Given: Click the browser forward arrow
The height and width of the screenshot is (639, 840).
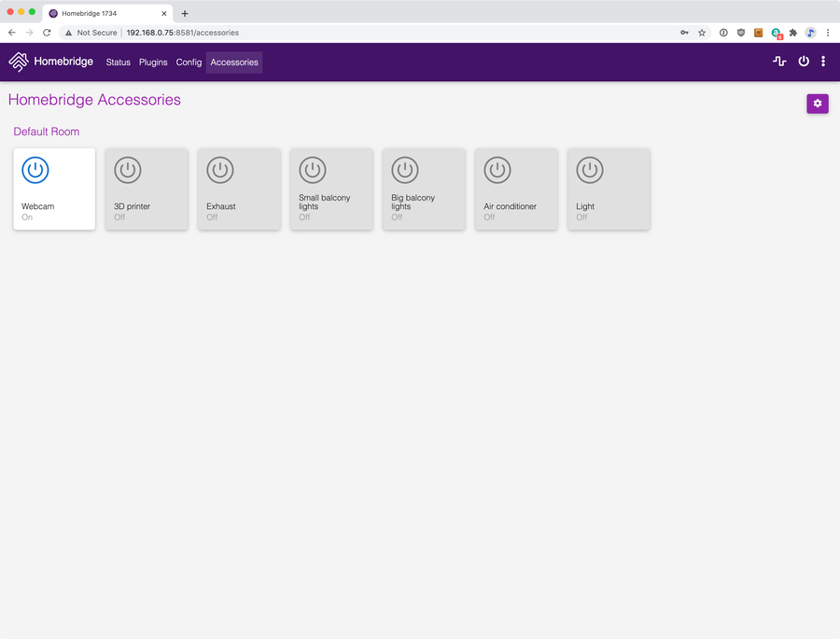Looking at the screenshot, I should 30,33.
